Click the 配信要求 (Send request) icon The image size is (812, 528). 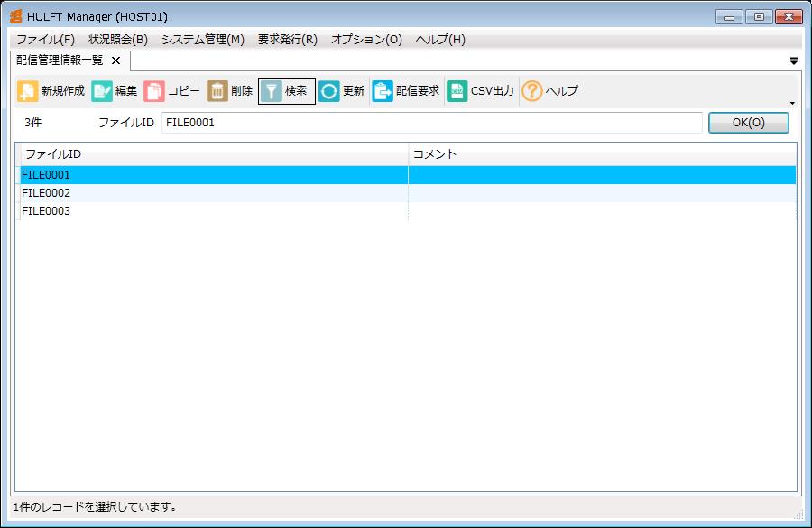[x=383, y=91]
